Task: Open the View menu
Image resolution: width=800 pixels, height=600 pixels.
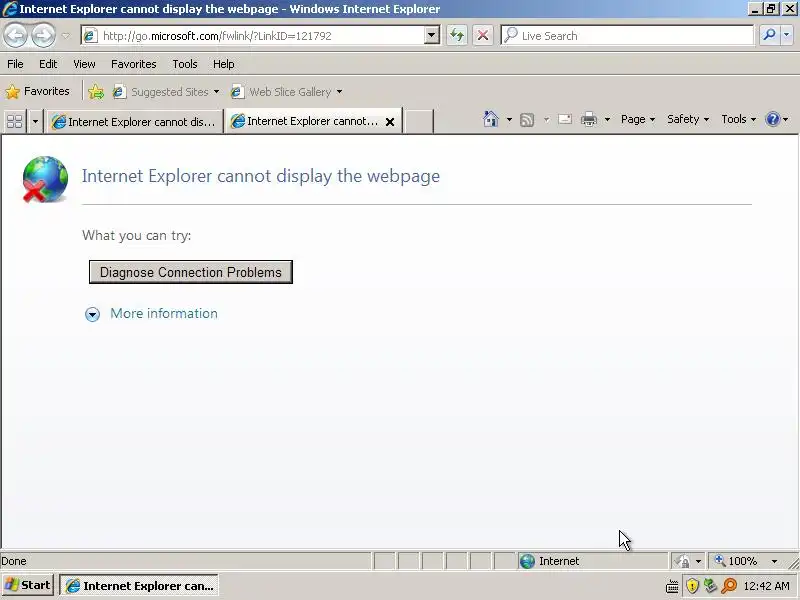Action: (x=84, y=64)
